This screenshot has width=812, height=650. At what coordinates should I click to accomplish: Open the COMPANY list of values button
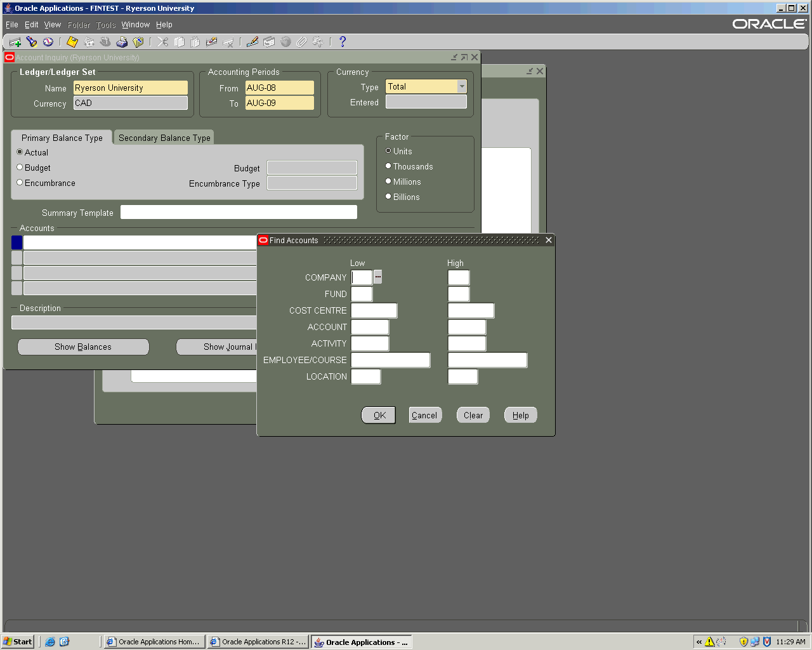[x=378, y=277]
